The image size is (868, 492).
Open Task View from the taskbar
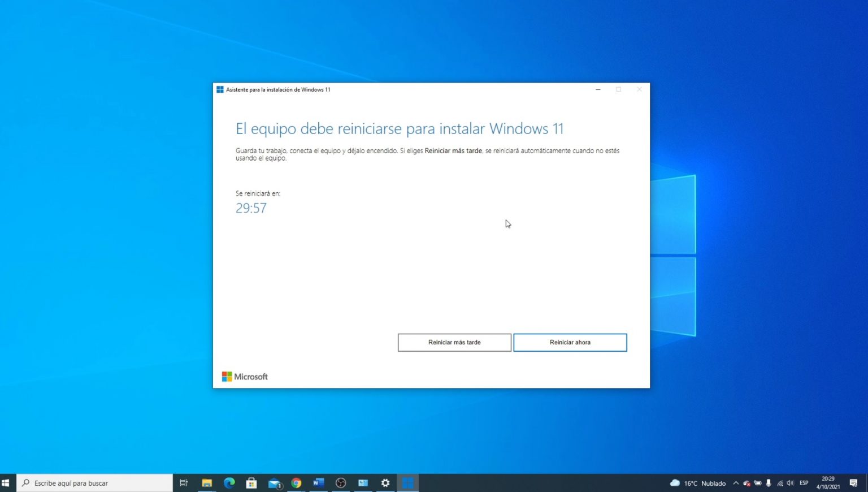click(183, 483)
